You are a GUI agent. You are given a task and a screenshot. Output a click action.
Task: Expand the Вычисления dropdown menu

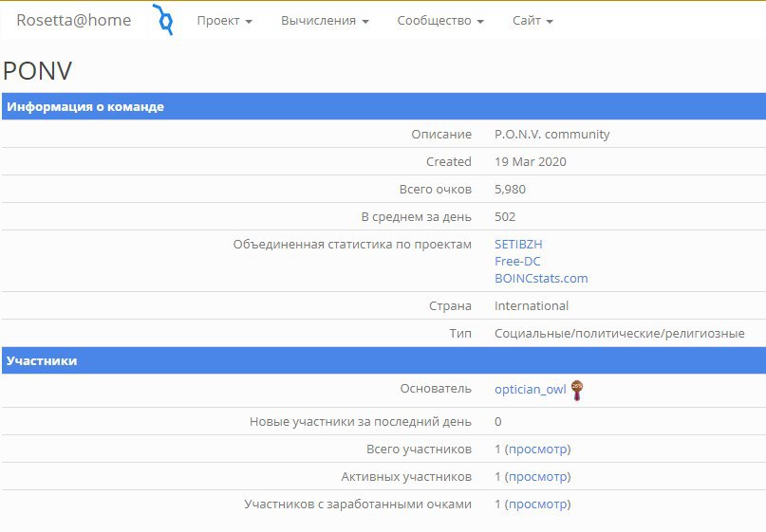point(325,21)
